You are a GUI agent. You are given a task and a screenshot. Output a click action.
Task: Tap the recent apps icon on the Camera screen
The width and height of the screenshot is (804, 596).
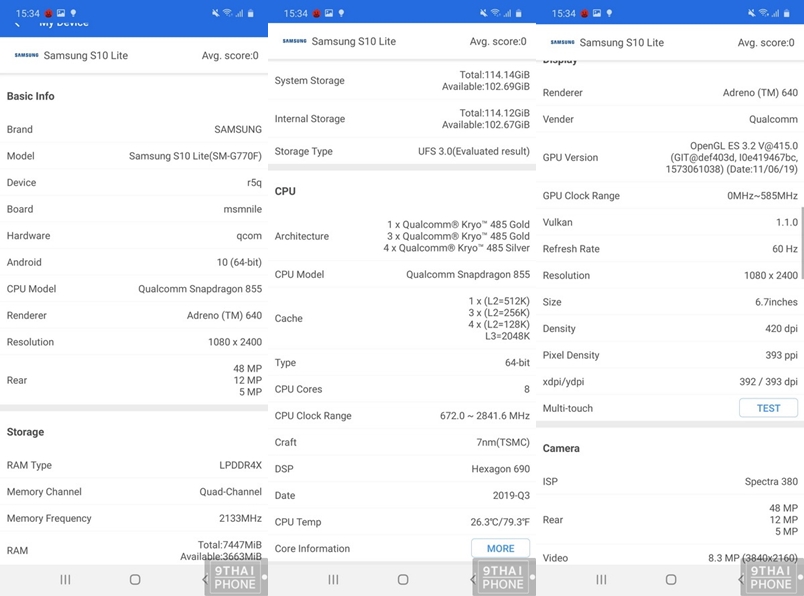click(x=601, y=580)
